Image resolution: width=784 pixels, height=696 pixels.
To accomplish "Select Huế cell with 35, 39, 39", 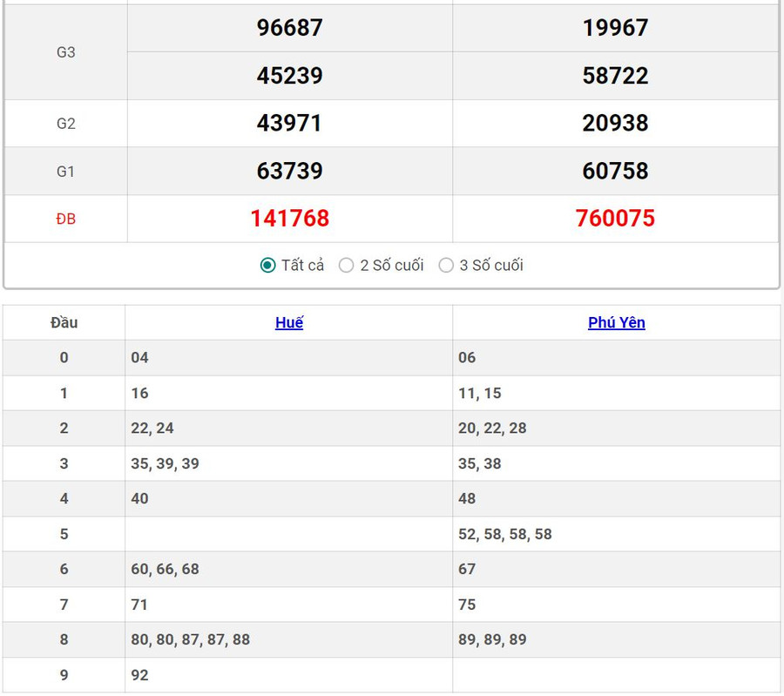I will coord(165,463).
